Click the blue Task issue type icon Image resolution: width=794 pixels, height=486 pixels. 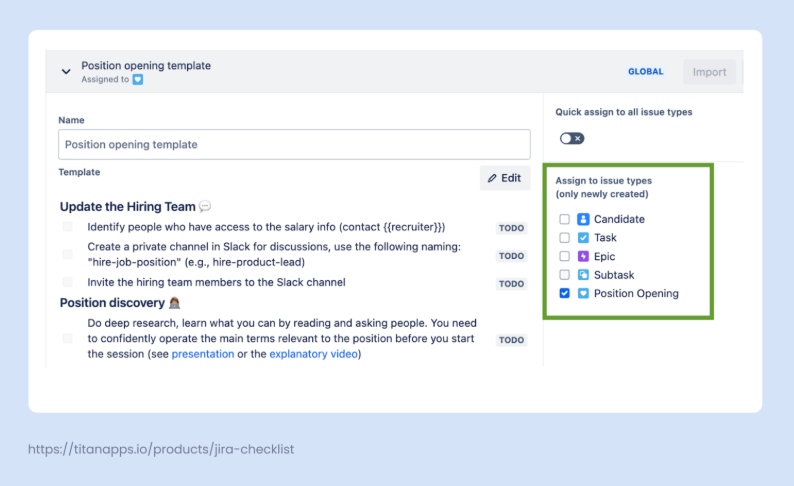pos(583,238)
